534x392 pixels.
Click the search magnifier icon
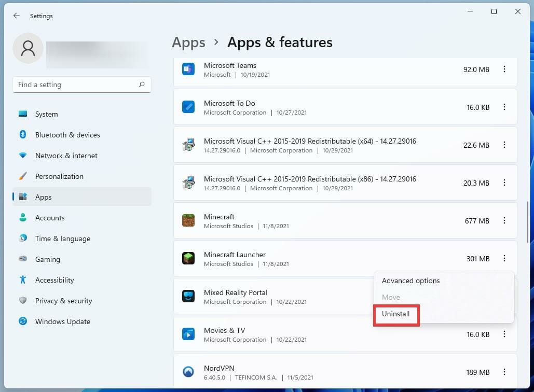click(x=142, y=85)
